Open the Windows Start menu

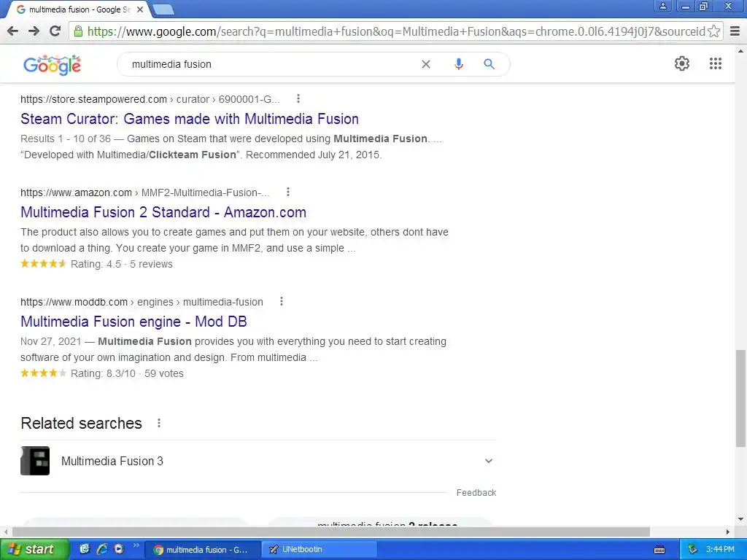(34, 549)
